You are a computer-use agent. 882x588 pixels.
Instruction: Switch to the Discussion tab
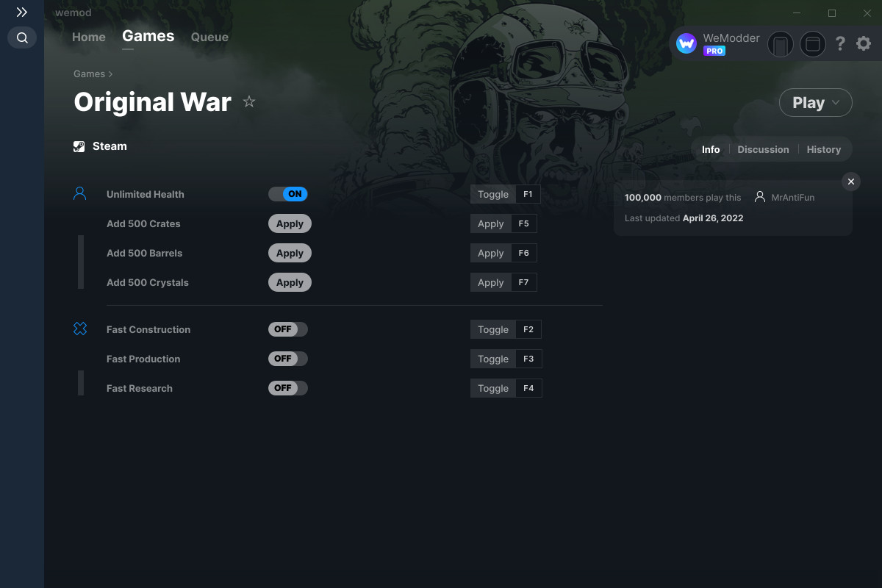(x=763, y=149)
